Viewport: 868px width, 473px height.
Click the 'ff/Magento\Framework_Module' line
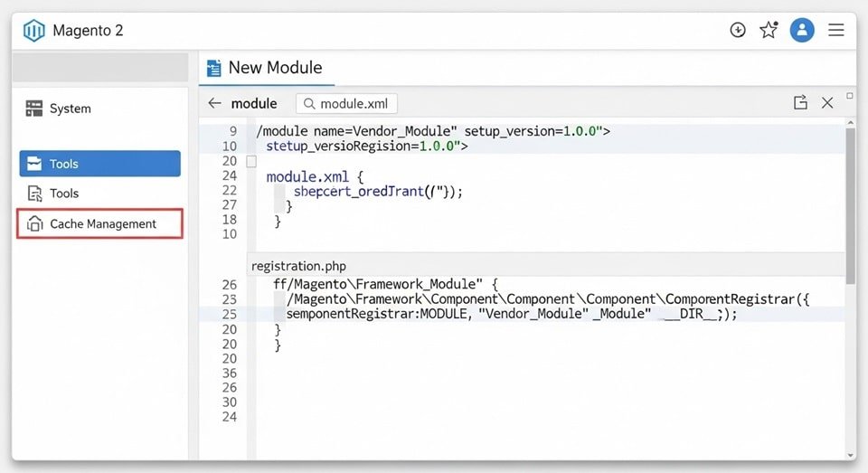[386, 284]
